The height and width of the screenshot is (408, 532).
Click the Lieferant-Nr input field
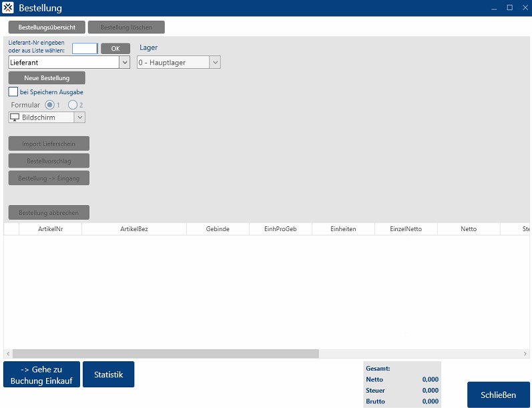[85, 49]
